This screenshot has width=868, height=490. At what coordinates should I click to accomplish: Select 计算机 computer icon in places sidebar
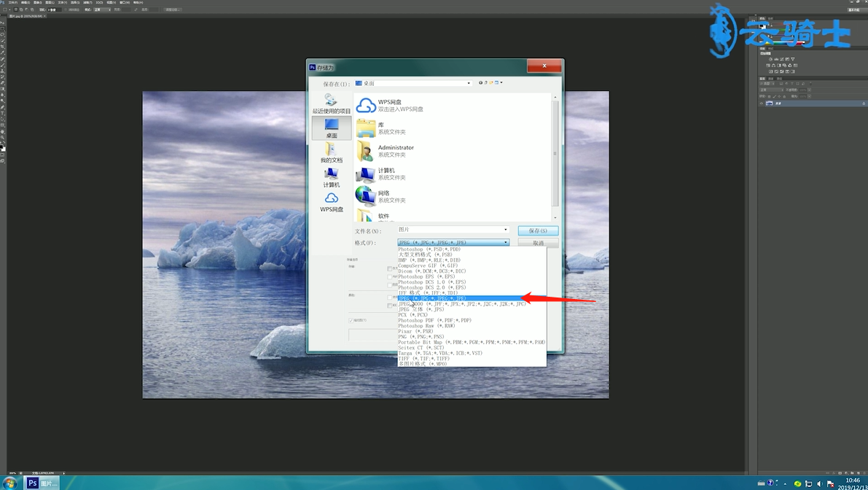tap(331, 178)
